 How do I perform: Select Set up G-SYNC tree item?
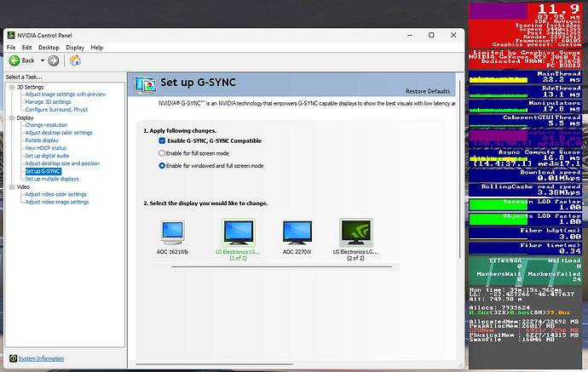pos(43,171)
